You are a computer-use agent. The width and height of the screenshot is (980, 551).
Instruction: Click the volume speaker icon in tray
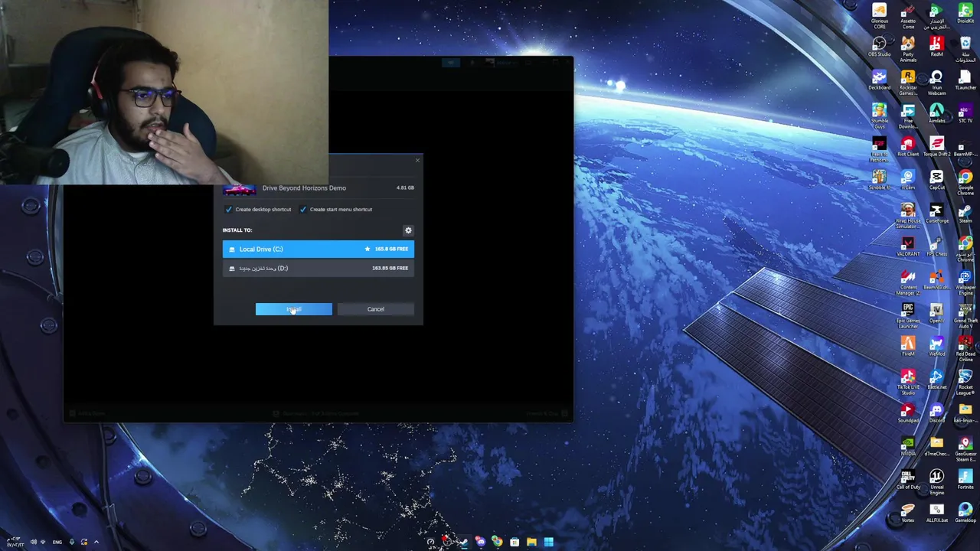(x=34, y=542)
